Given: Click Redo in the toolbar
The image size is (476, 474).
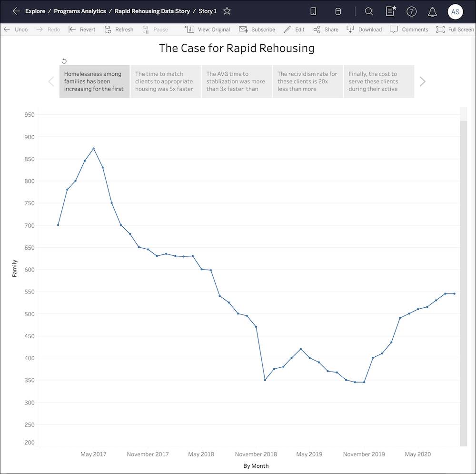Looking at the screenshot, I should [x=48, y=30].
